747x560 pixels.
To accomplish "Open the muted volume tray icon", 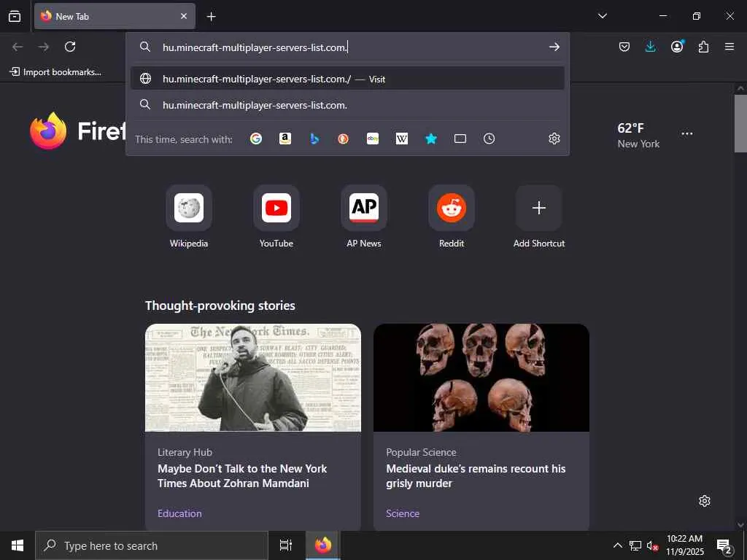I will 652,545.
